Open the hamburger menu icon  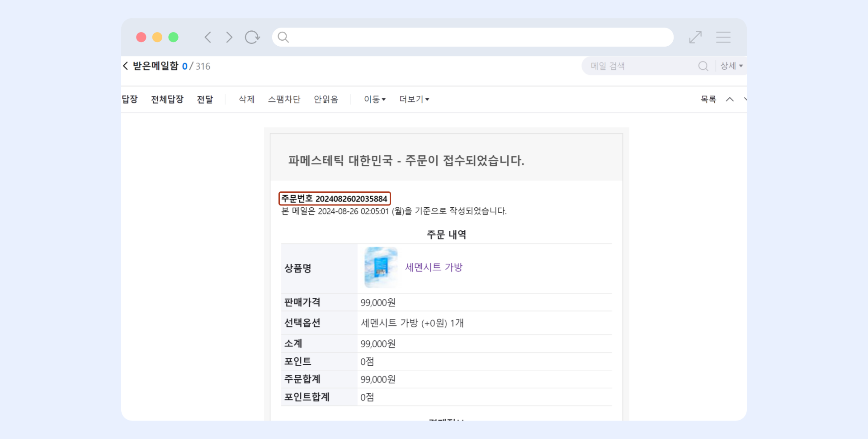click(723, 37)
